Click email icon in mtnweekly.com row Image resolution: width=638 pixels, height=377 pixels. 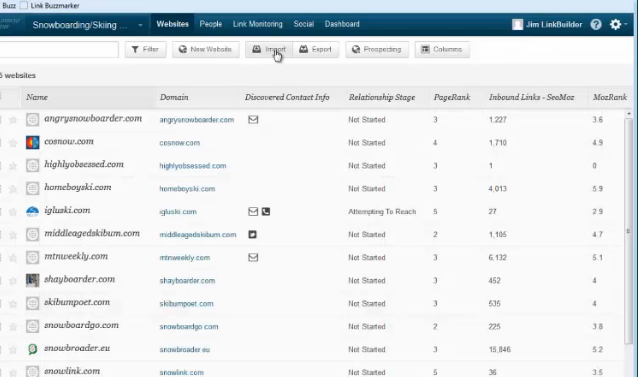(x=253, y=257)
